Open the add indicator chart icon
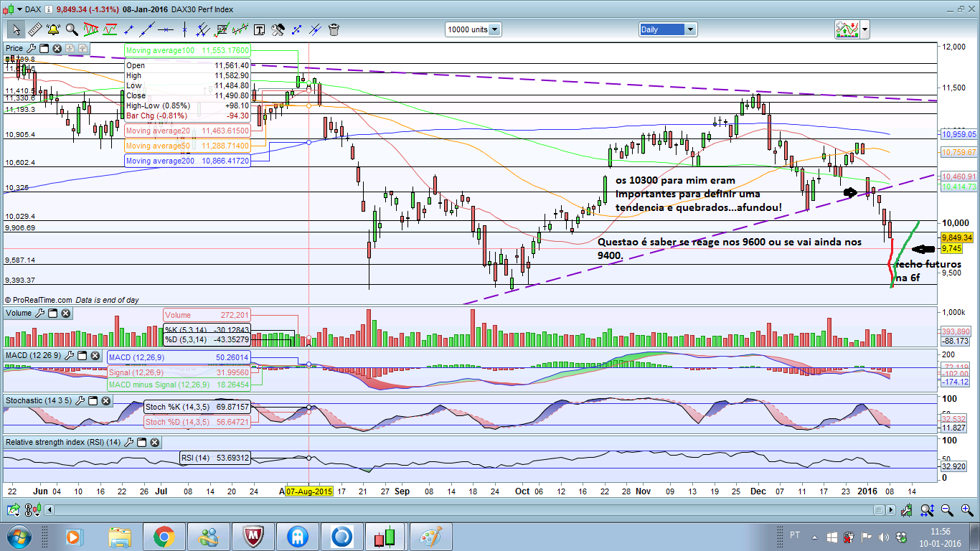 [847, 29]
